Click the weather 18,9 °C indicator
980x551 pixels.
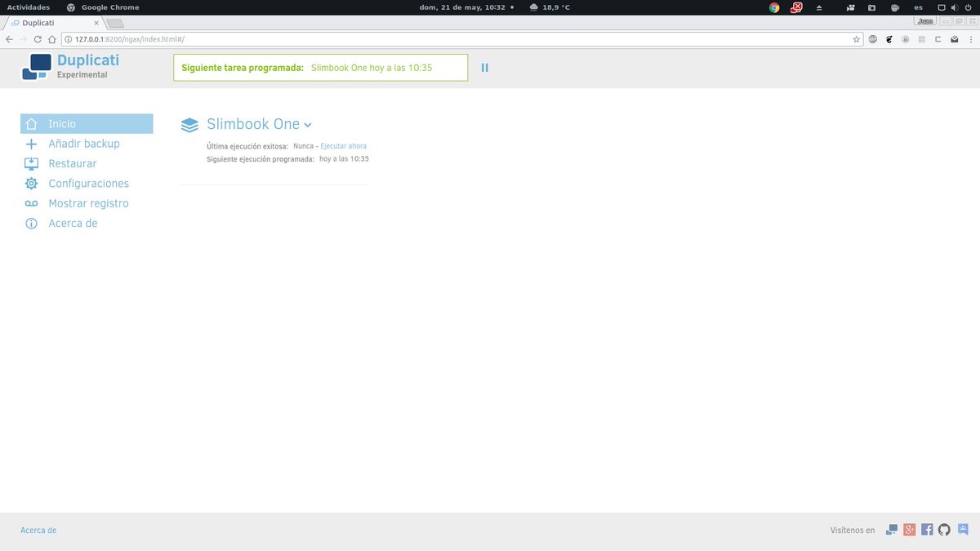(550, 7)
